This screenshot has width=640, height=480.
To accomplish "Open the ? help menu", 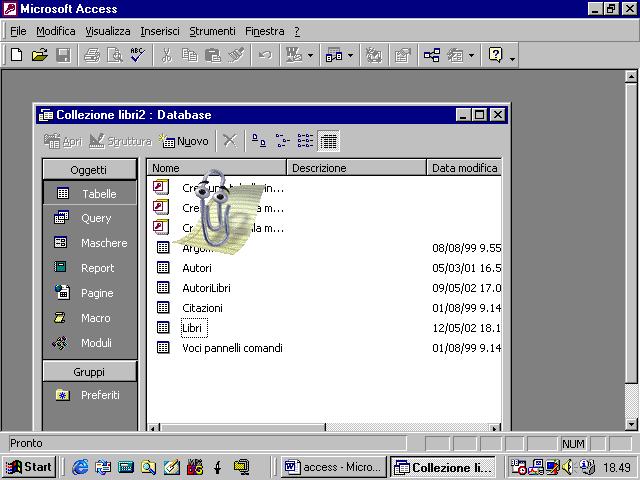I will click(297, 31).
